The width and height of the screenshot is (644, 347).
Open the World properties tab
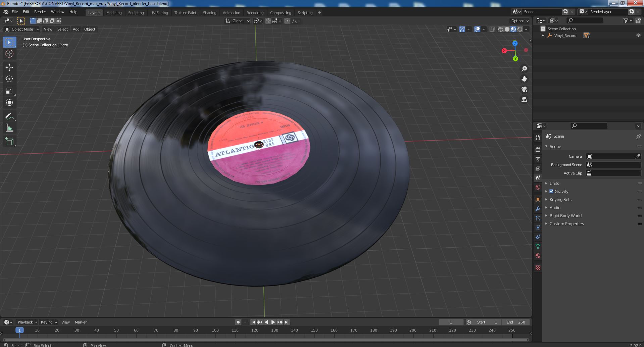coord(538,187)
